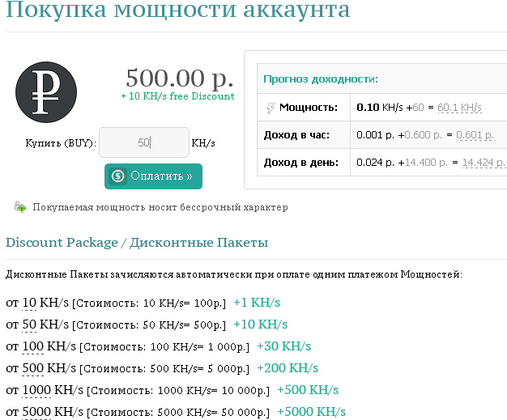Click the 50 KH/s discount package link
The height and width of the screenshot is (420, 507).
point(29,325)
